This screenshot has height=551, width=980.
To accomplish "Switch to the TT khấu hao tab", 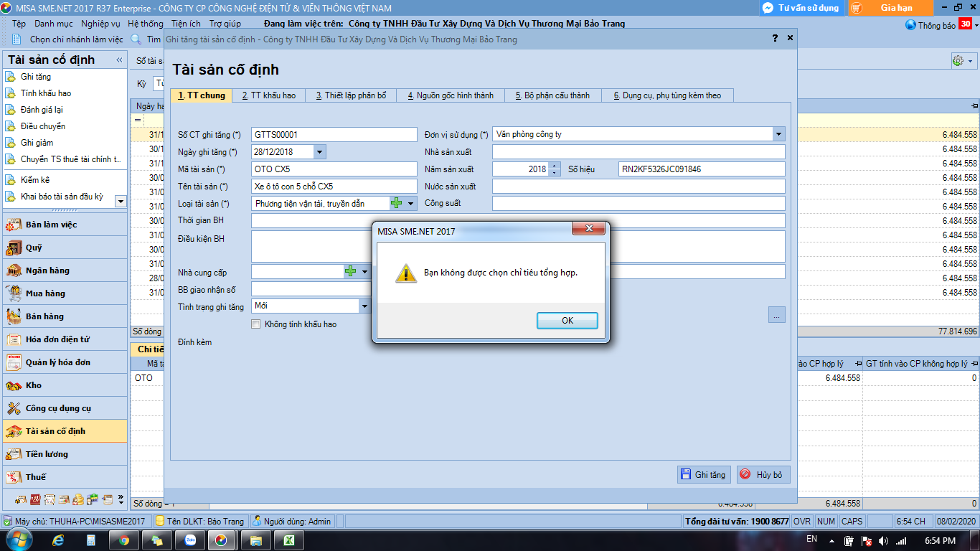I will 268,95.
